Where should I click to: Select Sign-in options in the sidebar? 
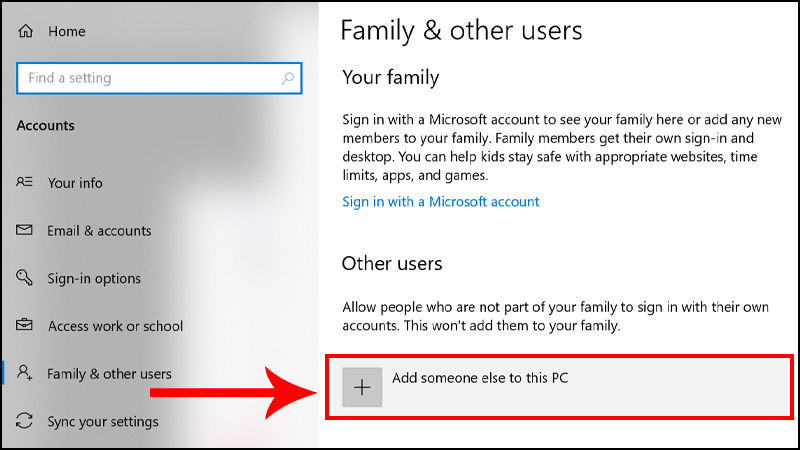coord(94,279)
